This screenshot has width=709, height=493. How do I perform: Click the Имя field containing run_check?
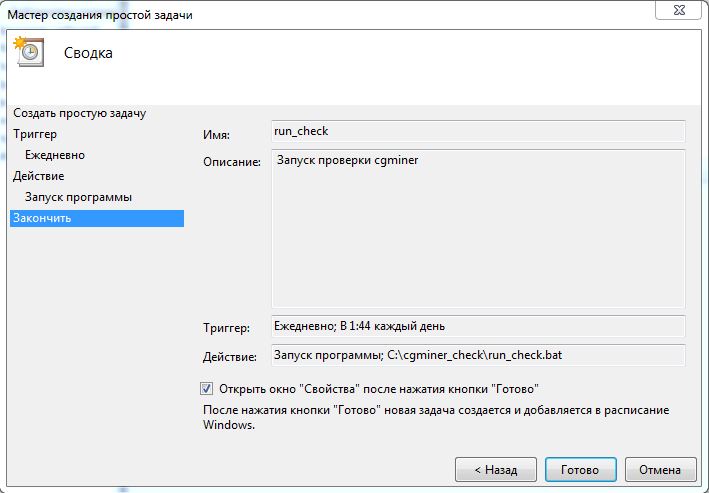pyautogui.click(x=478, y=131)
